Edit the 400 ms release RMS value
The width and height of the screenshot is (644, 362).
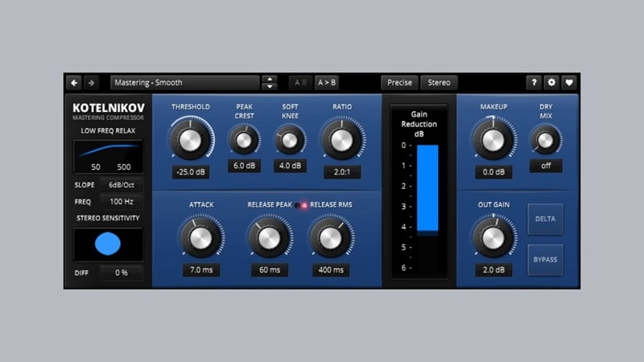coord(331,270)
